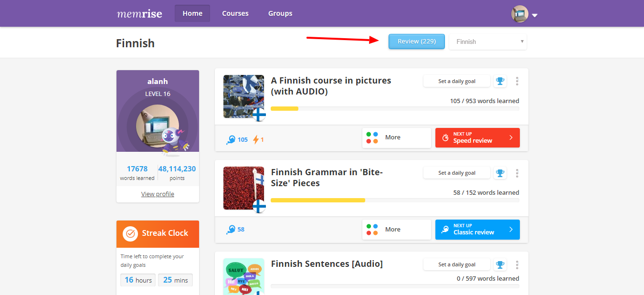Open the Finnish course in pictures thumbnail
The height and width of the screenshot is (295, 644).
pos(243,96)
